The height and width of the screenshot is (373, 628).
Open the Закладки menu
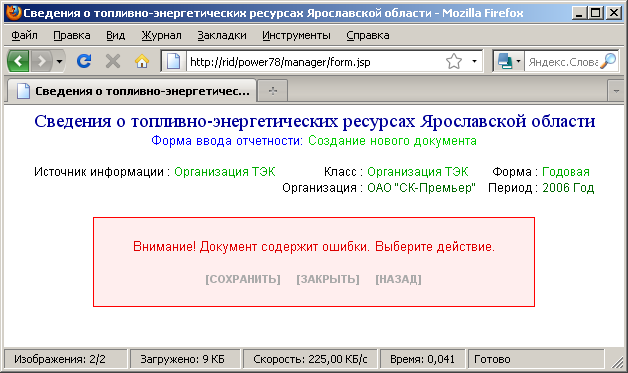coord(222,35)
